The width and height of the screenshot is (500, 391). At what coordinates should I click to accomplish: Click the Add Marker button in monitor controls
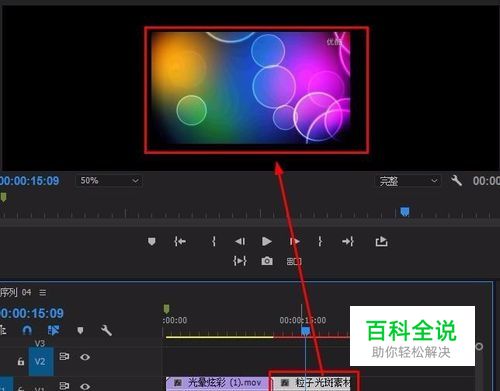(x=152, y=241)
